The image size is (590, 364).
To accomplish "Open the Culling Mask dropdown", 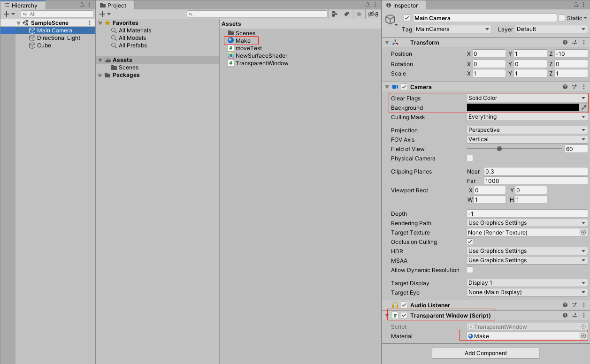I will pyautogui.click(x=527, y=117).
